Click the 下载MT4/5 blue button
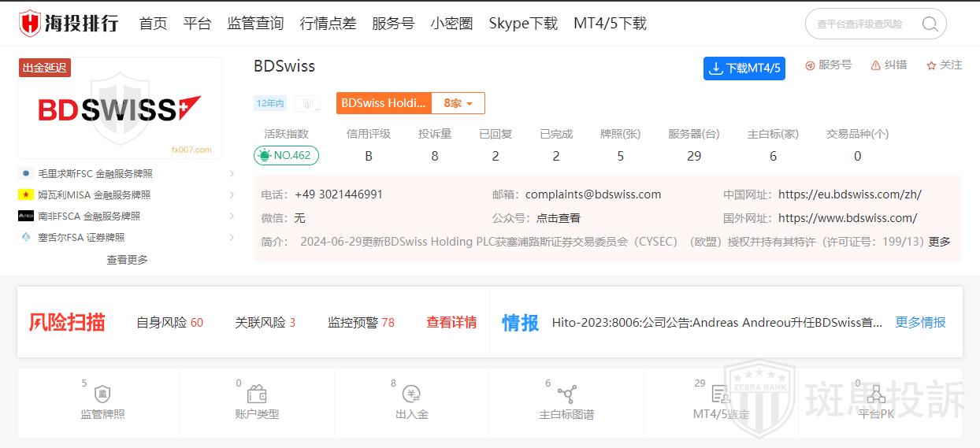 click(744, 68)
